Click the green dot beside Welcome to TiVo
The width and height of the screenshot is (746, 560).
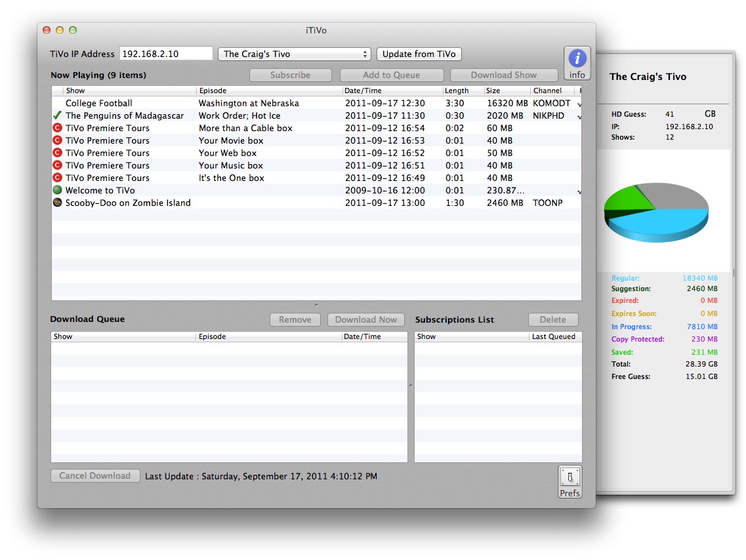point(56,190)
